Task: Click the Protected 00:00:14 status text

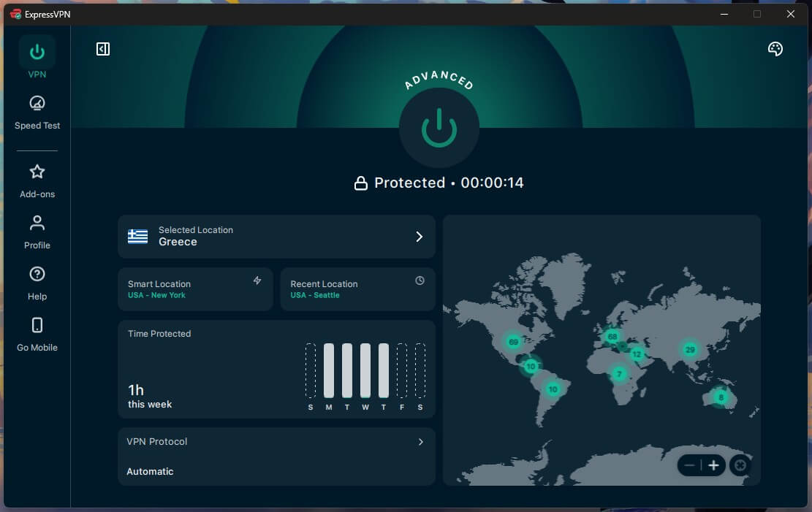Action: (449, 183)
